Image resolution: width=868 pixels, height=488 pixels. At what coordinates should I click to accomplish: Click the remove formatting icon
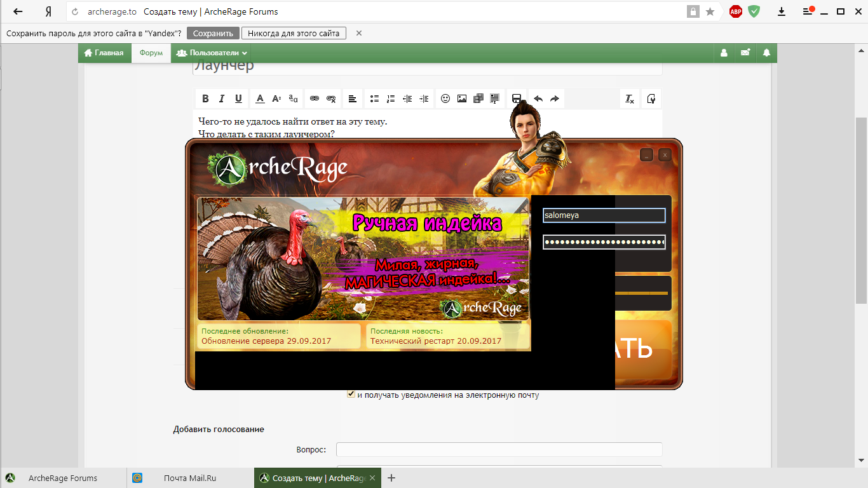click(630, 98)
